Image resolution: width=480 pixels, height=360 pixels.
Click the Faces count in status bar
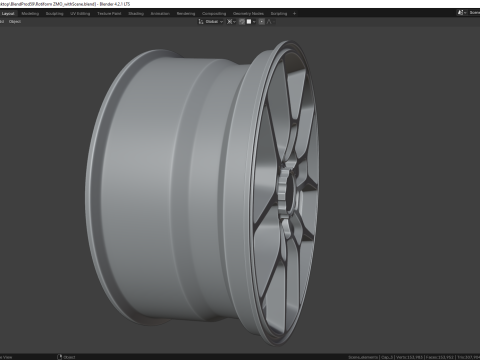click(x=440, y=357)
